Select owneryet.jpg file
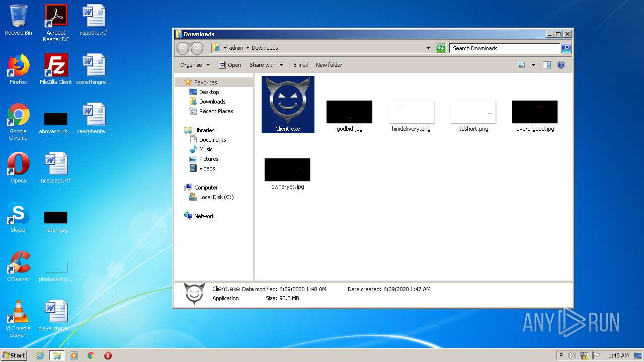 pos(287,173)
